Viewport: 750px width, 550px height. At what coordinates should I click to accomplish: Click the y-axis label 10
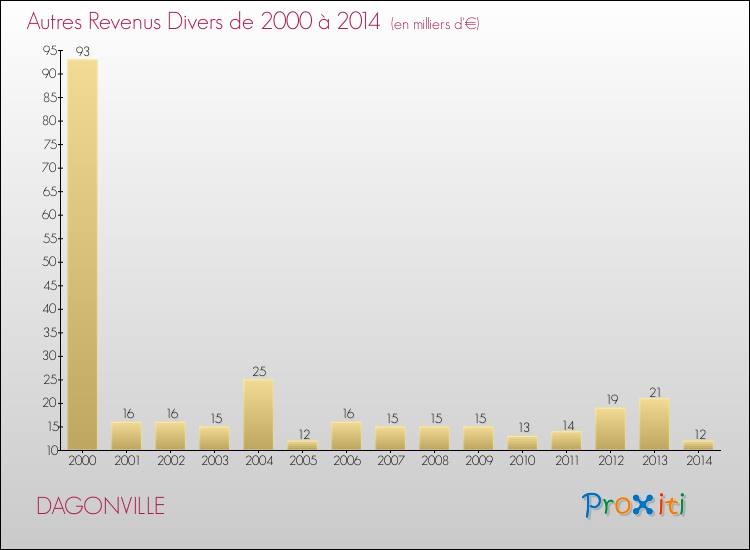[52, 450]
